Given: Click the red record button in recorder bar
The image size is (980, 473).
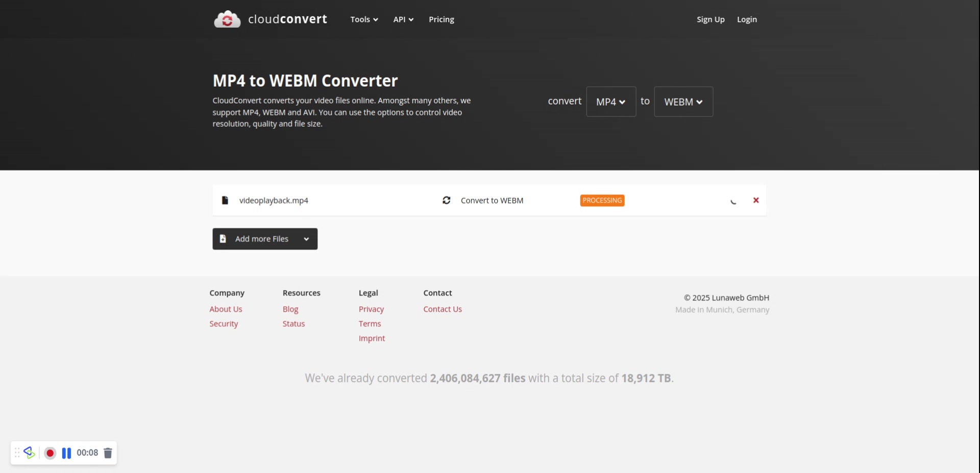Looking at the screenshot, I should [50, 453].
